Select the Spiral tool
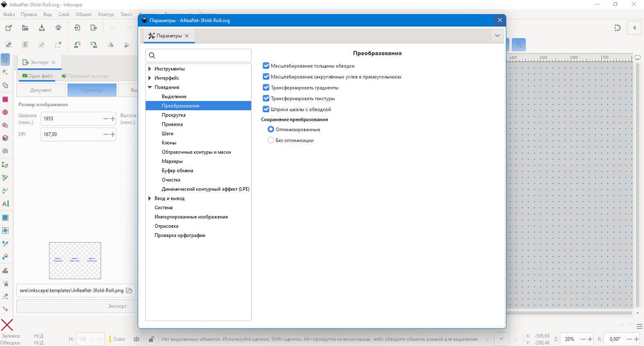This screenshot has height=346, width=644. point(6,151)
